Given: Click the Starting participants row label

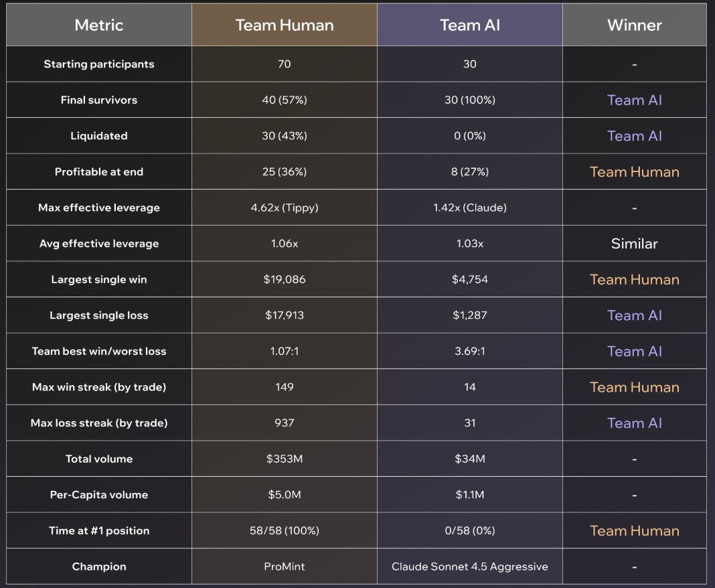Looking at the screenshot, I should [x=99, y=64].
